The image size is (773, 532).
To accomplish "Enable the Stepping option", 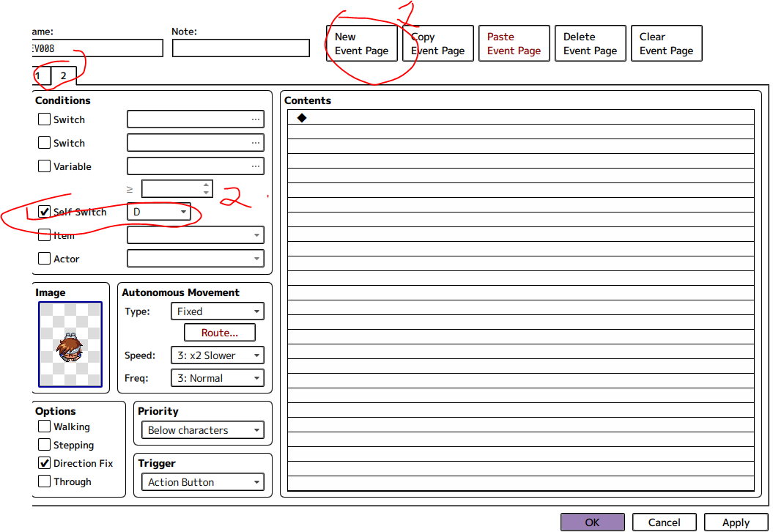I will point(43,444).
